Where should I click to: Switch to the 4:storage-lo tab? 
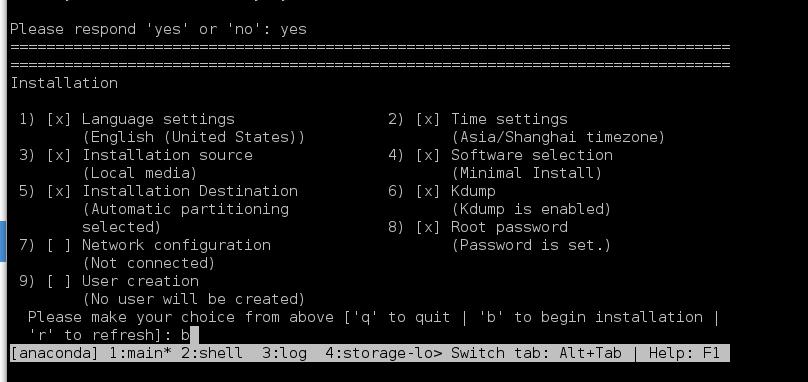pyautogui.click(x=383, y=353)
